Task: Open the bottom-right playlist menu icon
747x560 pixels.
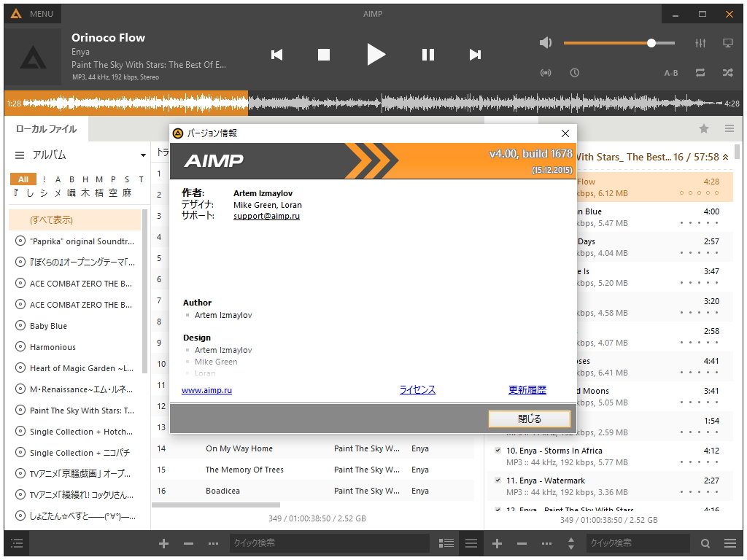Action: 730,542
